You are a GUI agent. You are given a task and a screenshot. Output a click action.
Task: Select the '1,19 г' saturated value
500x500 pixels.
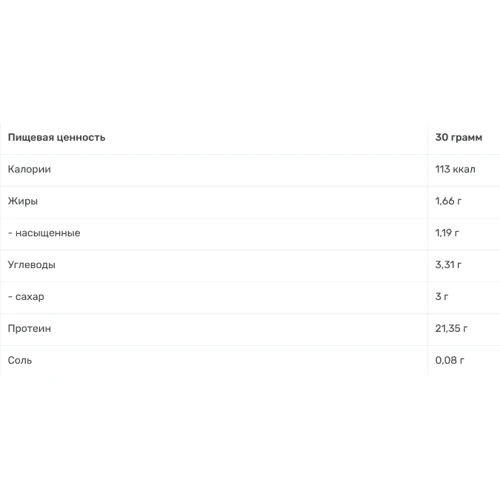(447, 233)
